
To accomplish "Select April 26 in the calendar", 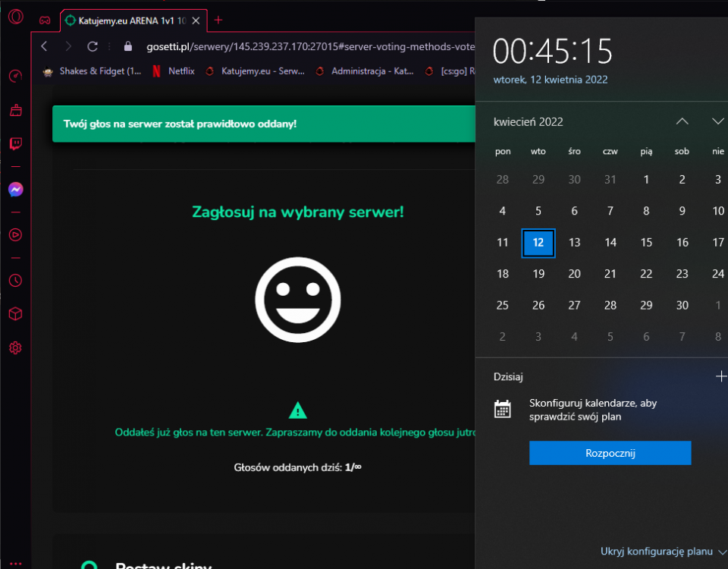I will tap(538, 305).
